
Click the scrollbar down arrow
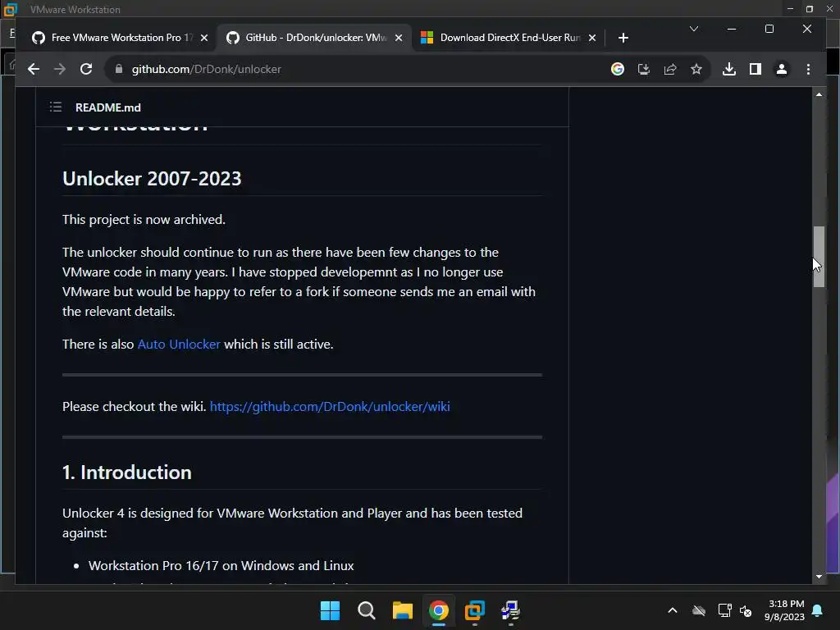point(819,577)
